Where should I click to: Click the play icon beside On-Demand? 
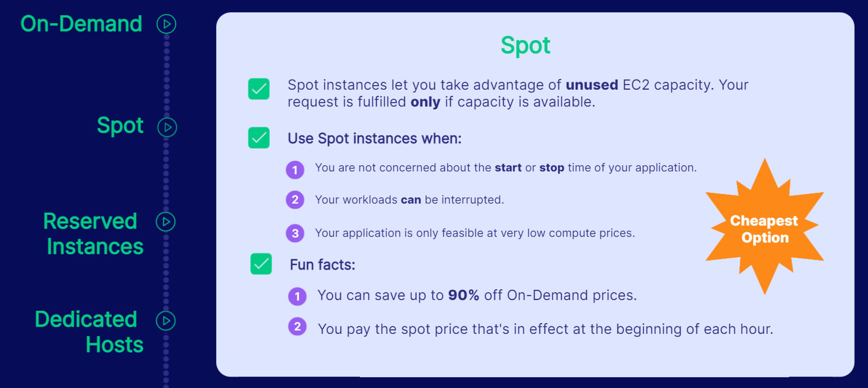pos(166,24)
